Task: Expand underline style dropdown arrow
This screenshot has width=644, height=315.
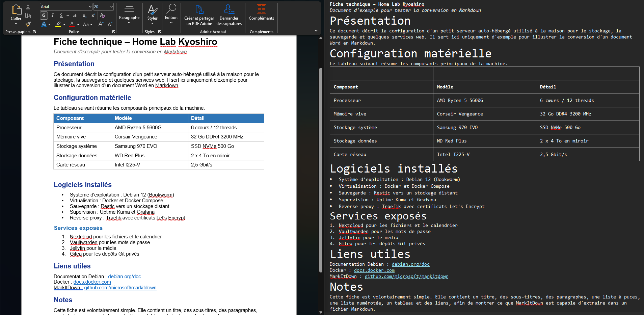Action: [x=68, y=16]
